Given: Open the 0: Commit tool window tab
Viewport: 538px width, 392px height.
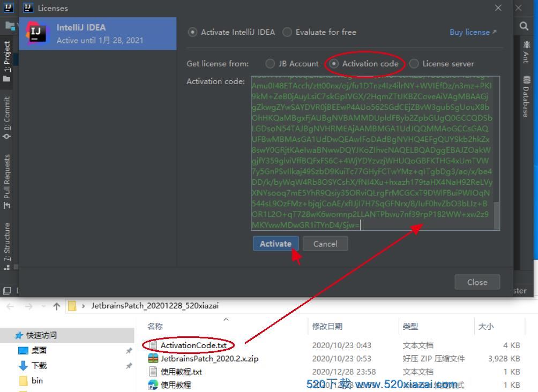Looking at the screenshot, I should (7, 117).
